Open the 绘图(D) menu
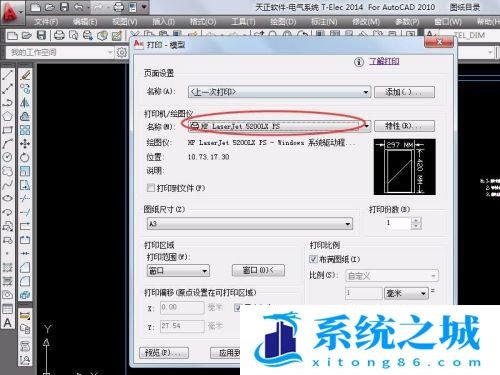 coord(283,22)
